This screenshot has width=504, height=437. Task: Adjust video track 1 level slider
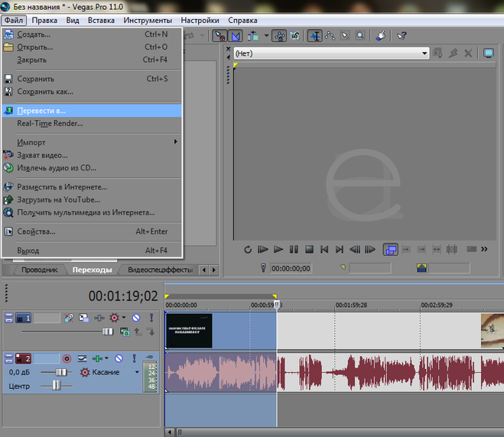pos(108,332)
